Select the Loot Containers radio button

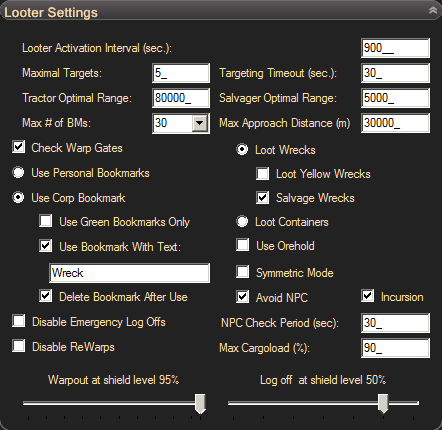242,221
